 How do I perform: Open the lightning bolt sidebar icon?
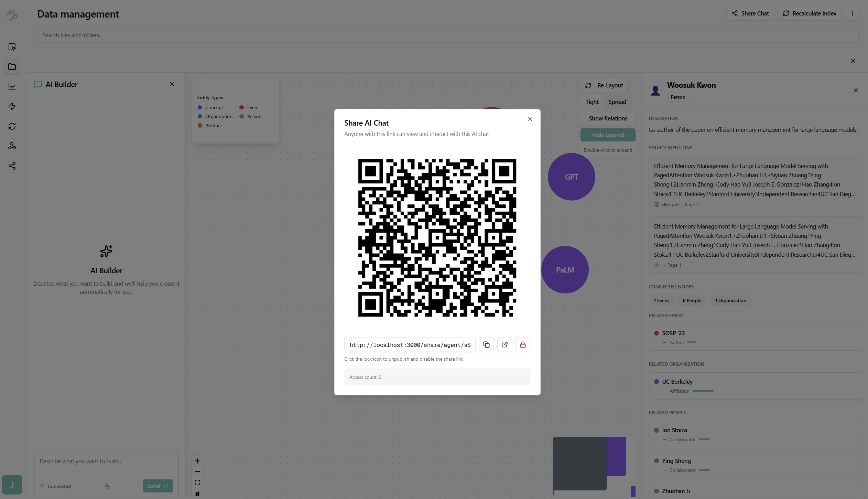tap(12, 106)
